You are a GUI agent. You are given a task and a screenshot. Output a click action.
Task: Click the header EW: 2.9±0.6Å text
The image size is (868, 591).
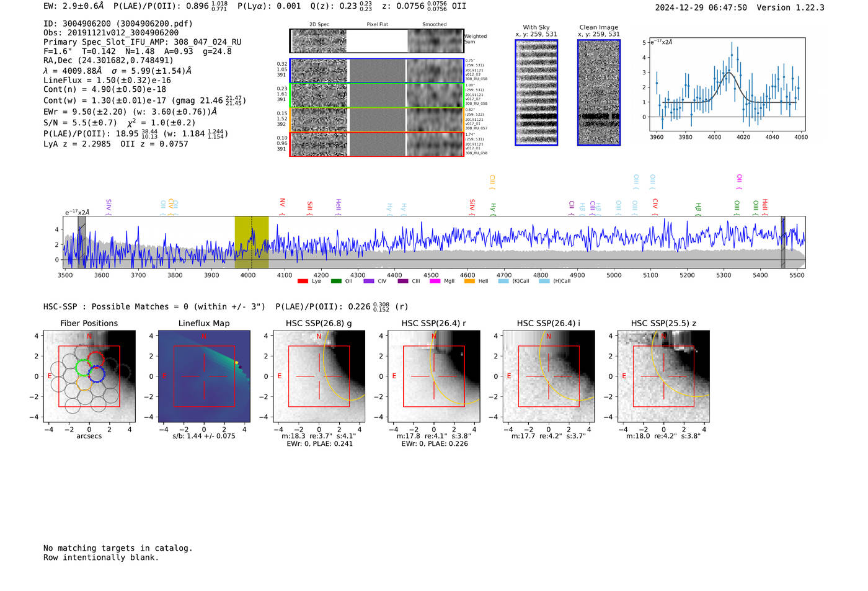pos(74,6)
